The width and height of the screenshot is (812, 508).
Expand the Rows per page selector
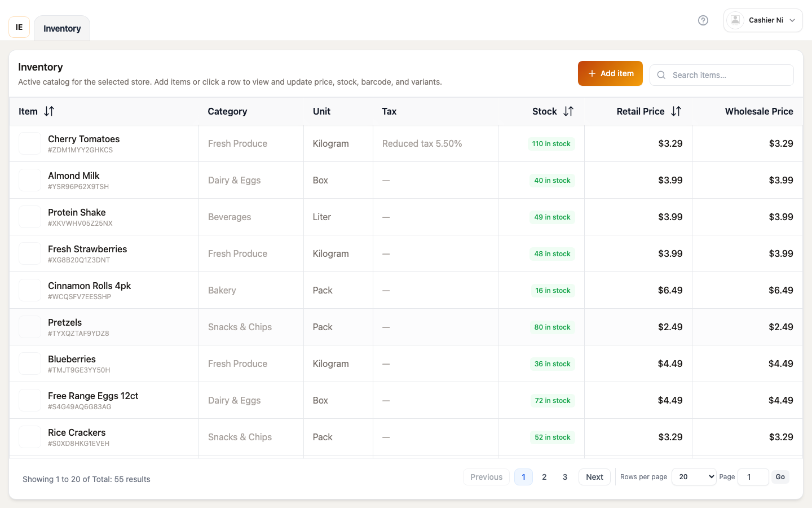[694, 477]
